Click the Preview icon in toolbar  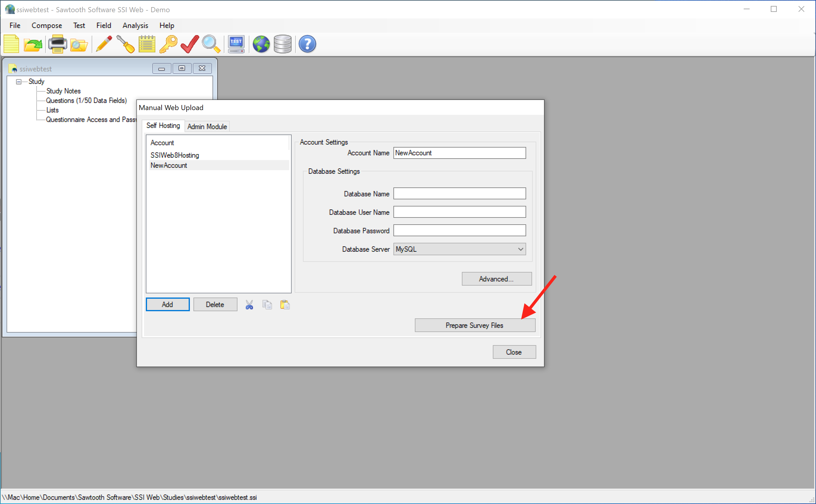pyautogui.click(x=210, y=44)
